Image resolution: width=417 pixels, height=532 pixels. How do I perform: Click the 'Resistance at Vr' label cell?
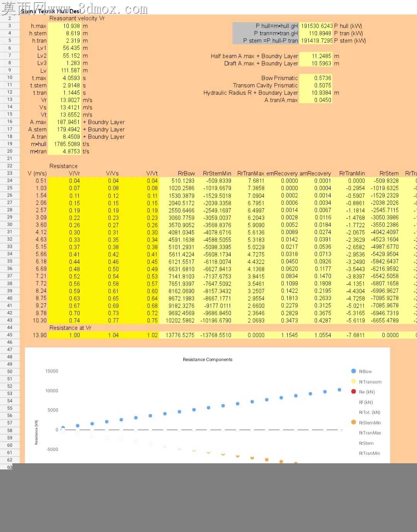click(x=70, y=327)
